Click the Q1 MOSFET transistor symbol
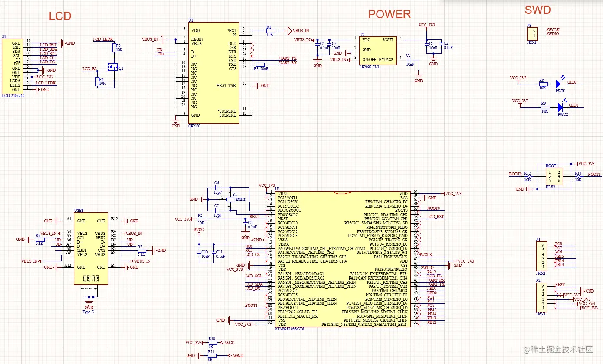The image size is (603, 364). pyautogui.click(x=114, y=68)
